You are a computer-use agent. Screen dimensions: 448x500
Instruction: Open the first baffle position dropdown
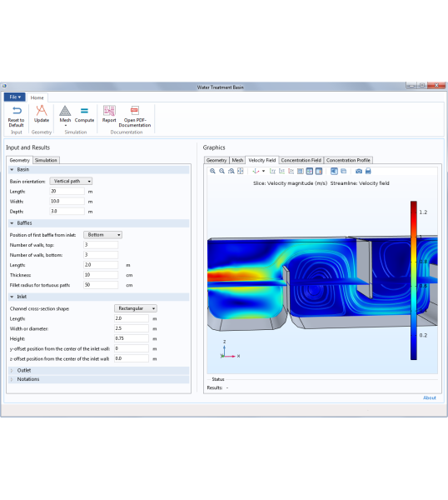click(x=102, y=235)
